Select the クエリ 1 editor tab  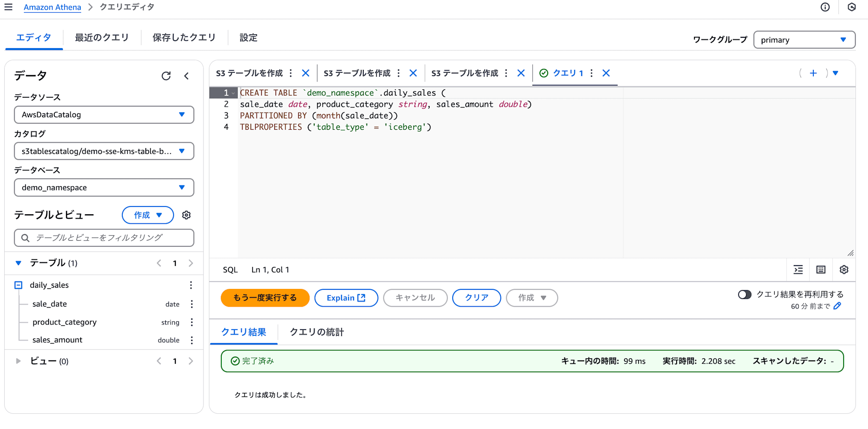click(568, 73)
